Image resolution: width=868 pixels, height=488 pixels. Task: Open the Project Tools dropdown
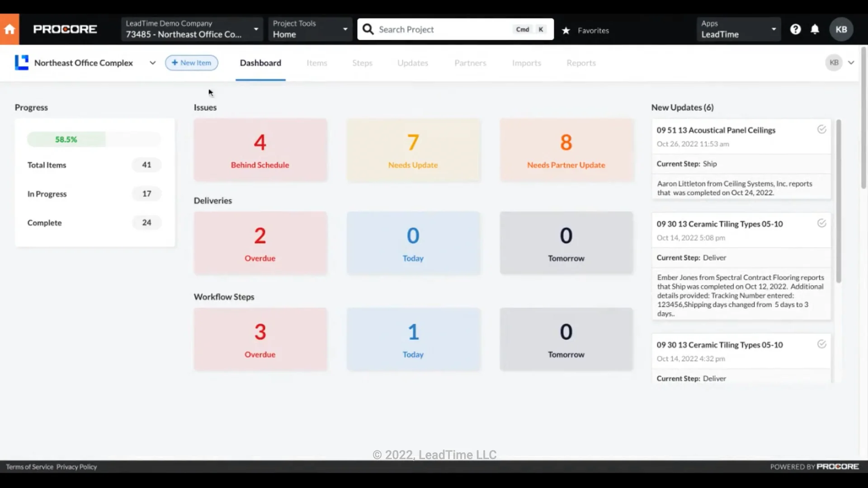tap(310, 29)
